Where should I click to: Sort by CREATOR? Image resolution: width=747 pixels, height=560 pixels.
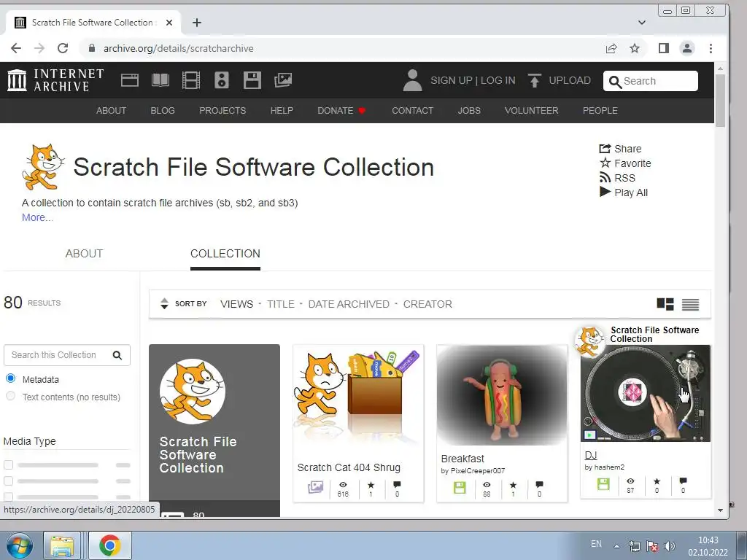427,304
